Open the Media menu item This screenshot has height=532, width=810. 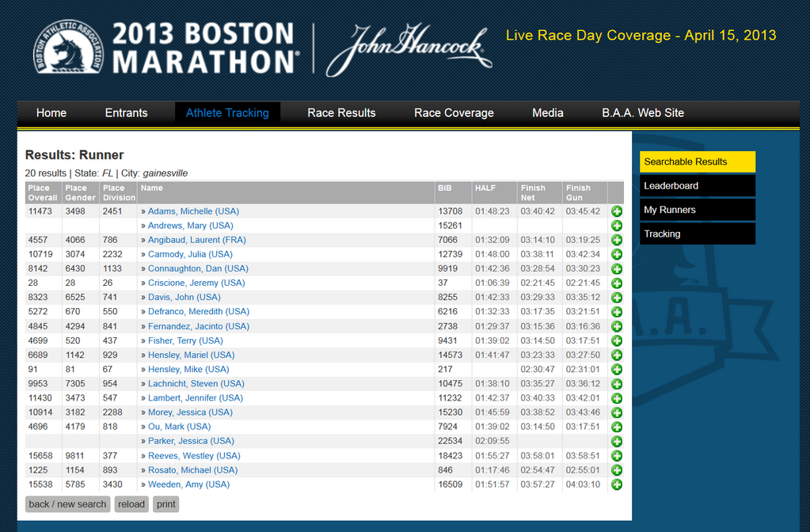pos(548,112)
